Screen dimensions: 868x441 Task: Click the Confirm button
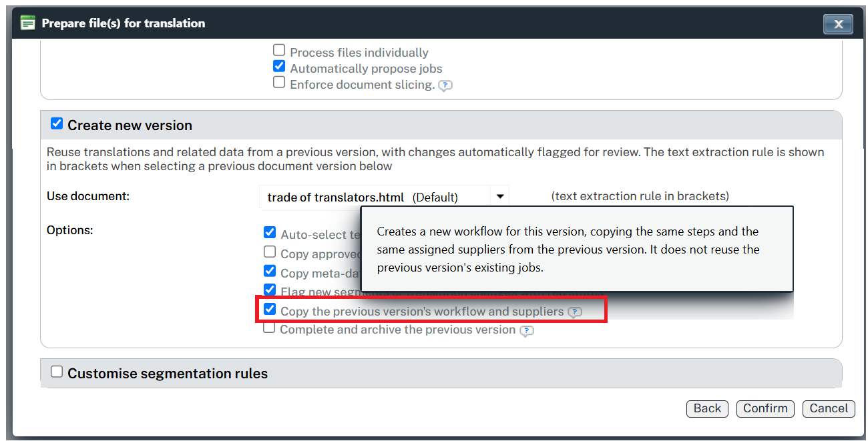pyautogui.click(x=765, y=409)
